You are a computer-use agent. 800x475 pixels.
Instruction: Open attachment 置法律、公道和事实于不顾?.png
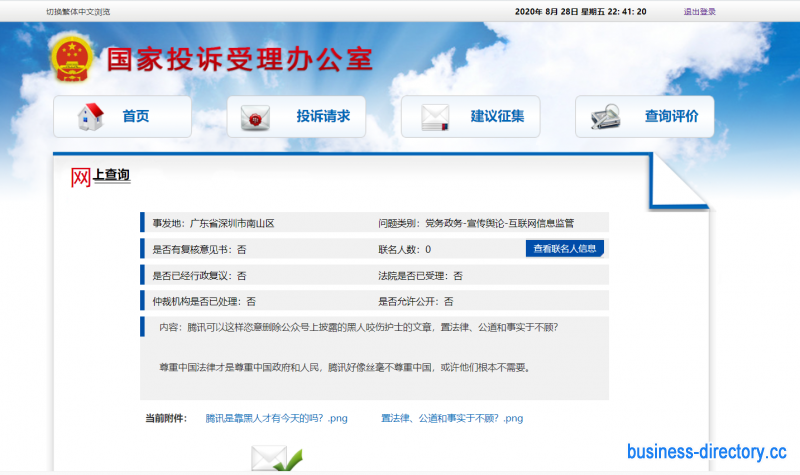451,418
